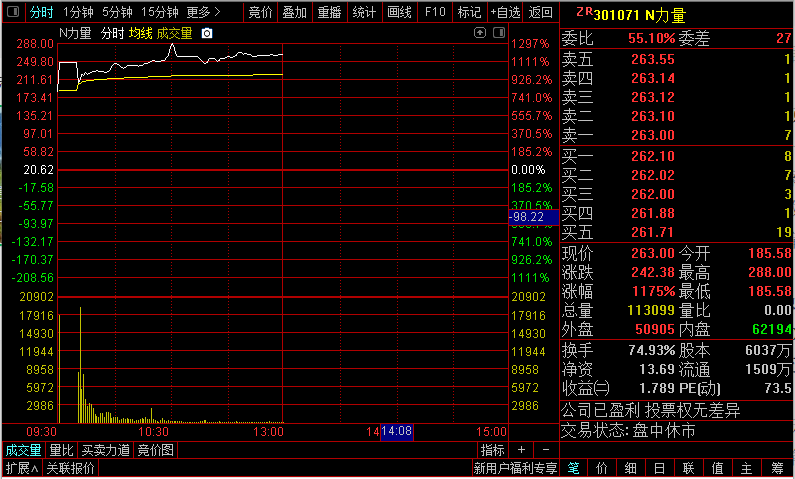Expand the 扩展 panel at bottom-left

pos(21,468)
